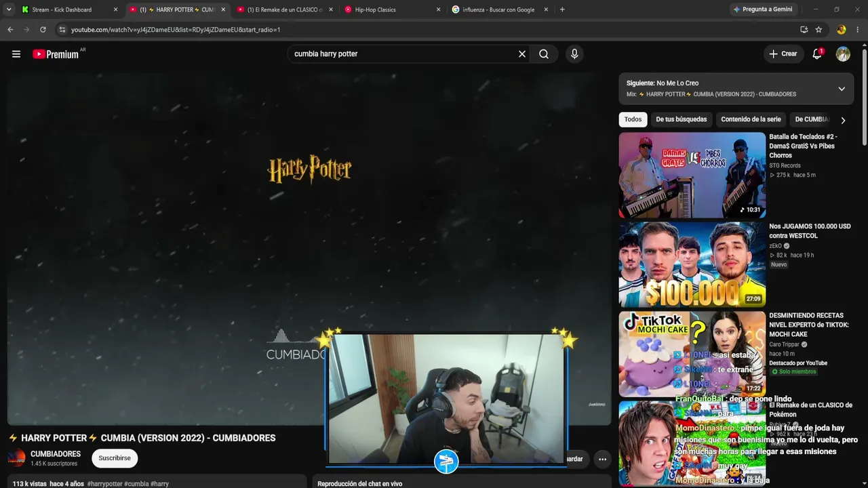
Task: Open the #harrypotter hashtag link
Action: (104, 484)
